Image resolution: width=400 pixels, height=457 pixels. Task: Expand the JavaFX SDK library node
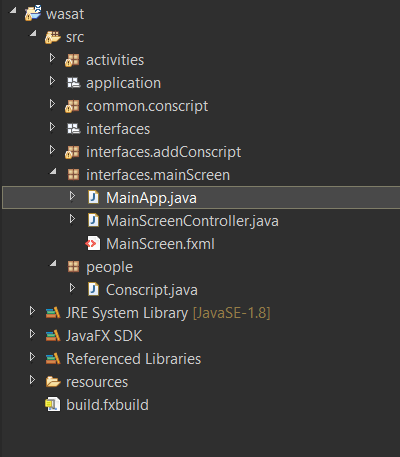tap(32, 334)
